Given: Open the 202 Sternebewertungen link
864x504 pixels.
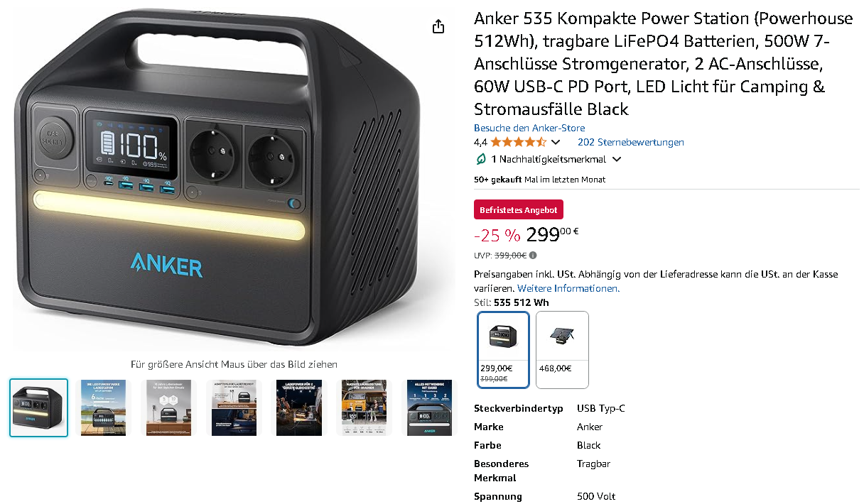Looking at the screenshot, I should pyautogui.click(x=631, y=142).
